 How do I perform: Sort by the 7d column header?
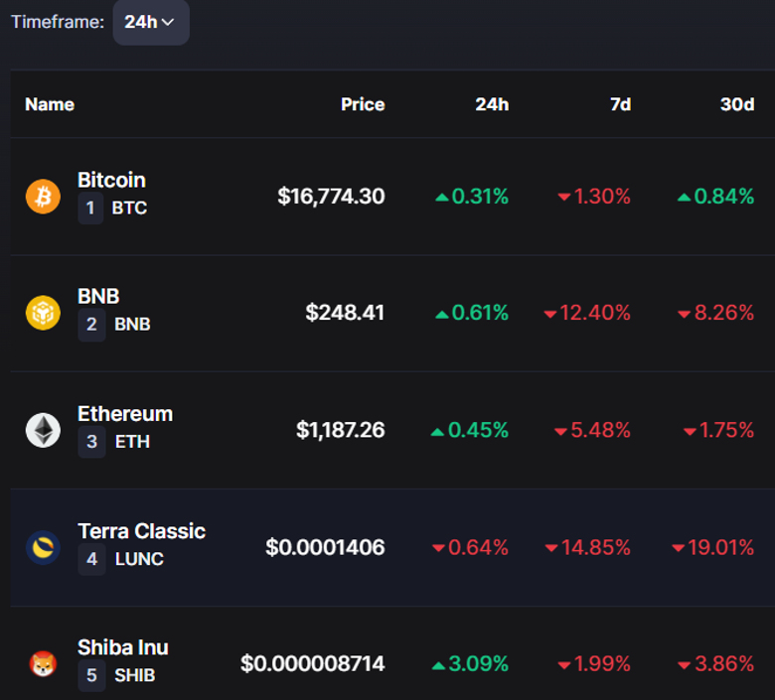point(620,104)
